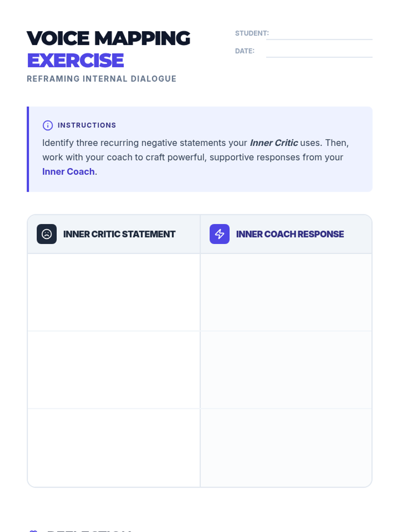399x532 pixels.
Task: Click the Voice Mapping title text
Action: (x=108, y=38)
